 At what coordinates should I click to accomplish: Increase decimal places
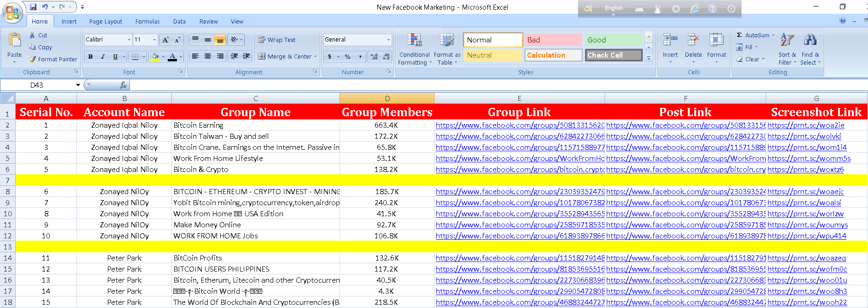click(374, 57)
